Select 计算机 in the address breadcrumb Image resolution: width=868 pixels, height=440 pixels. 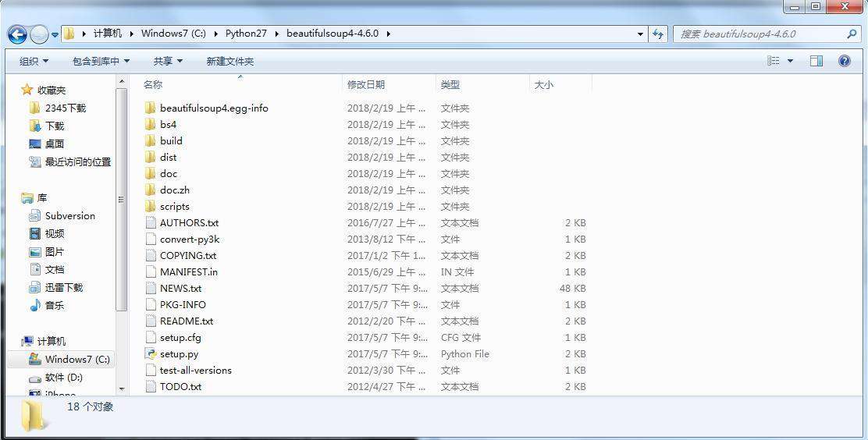[107, 34]
